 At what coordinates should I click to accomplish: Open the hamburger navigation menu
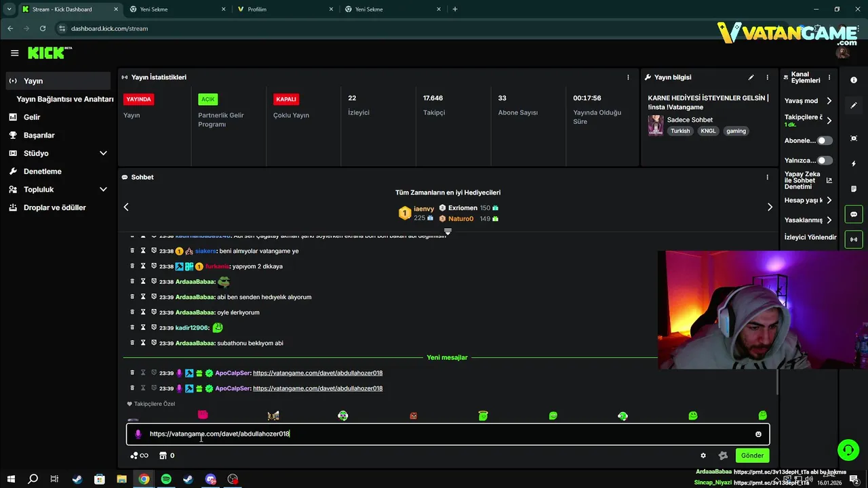15,53
